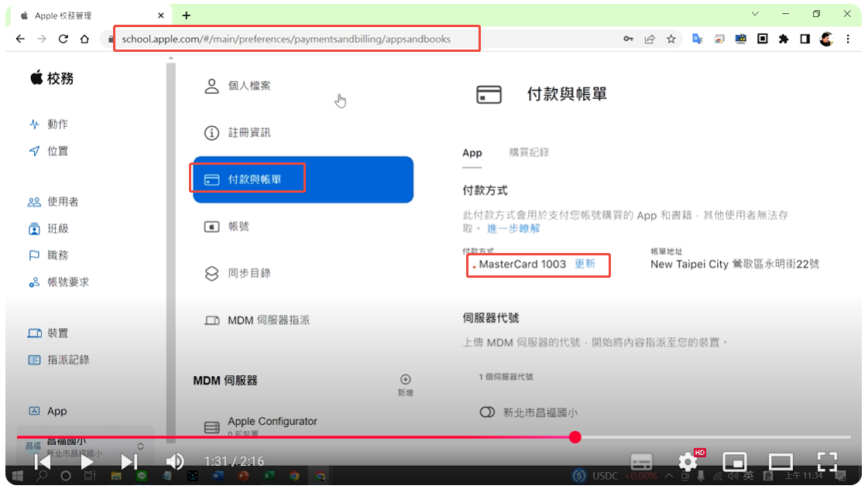Open a new browser tab
This screenshot has width=868, height=489.
click(187, 15)
